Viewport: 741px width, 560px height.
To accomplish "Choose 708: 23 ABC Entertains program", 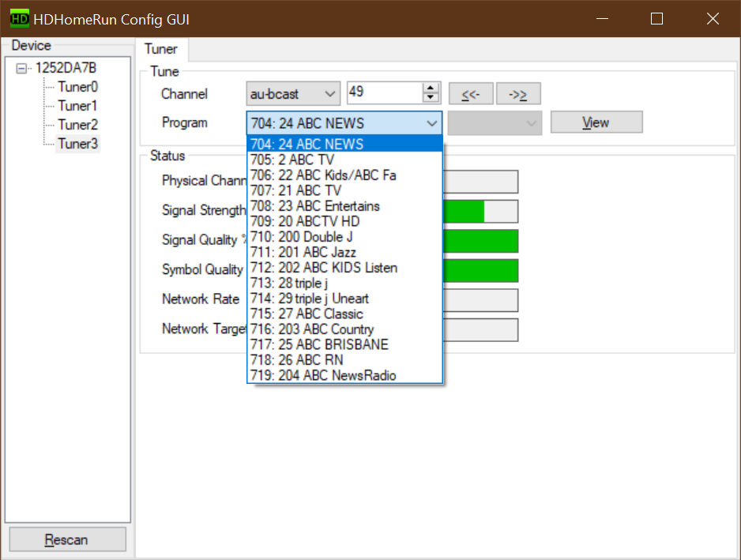I will pyautogui.click(x=344, y=206).
